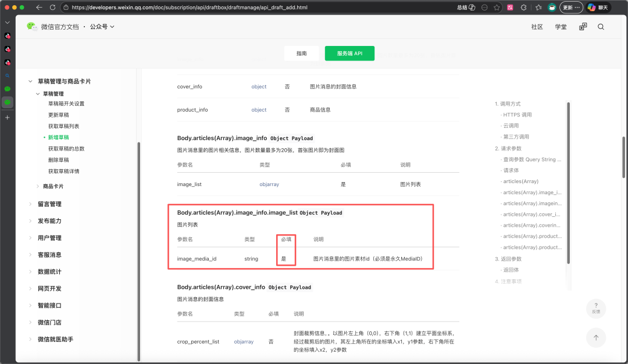Open the Copilot 聊天 button
This screenshot has width=628, height=364.
(598, 7)
